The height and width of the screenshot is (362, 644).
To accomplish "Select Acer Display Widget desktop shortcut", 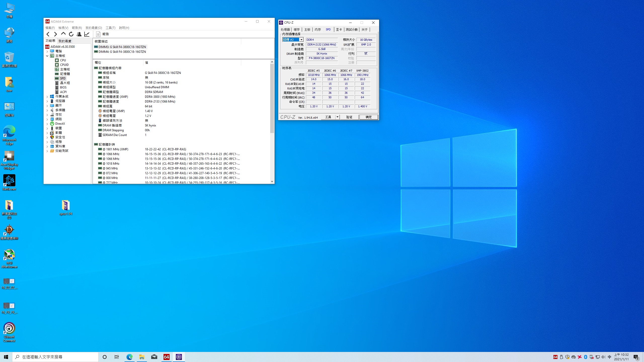I will pyautogui.click(x=9, y=160).
